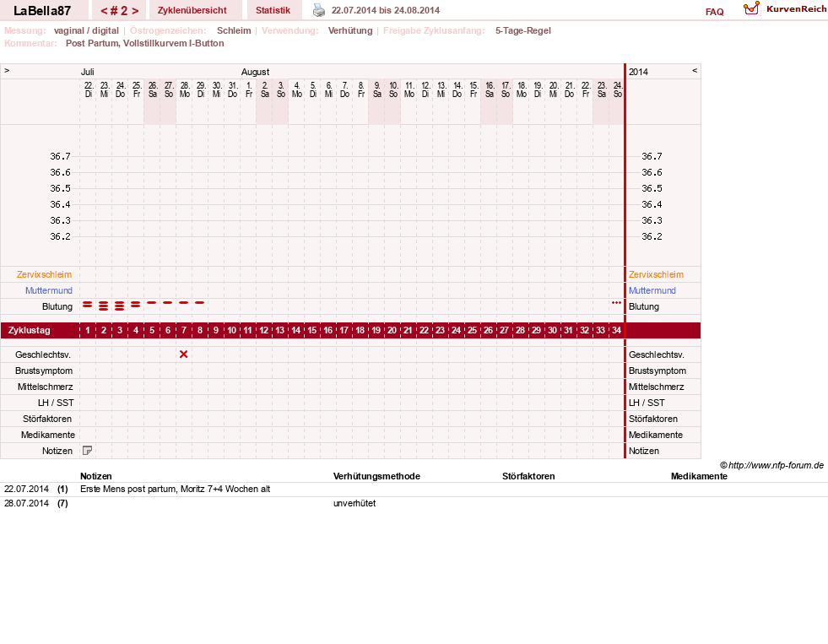The height and width of the screenshot is (644, 828).
Task: Click the left 36.5 temperature label
Action: (x=60, y=188)
